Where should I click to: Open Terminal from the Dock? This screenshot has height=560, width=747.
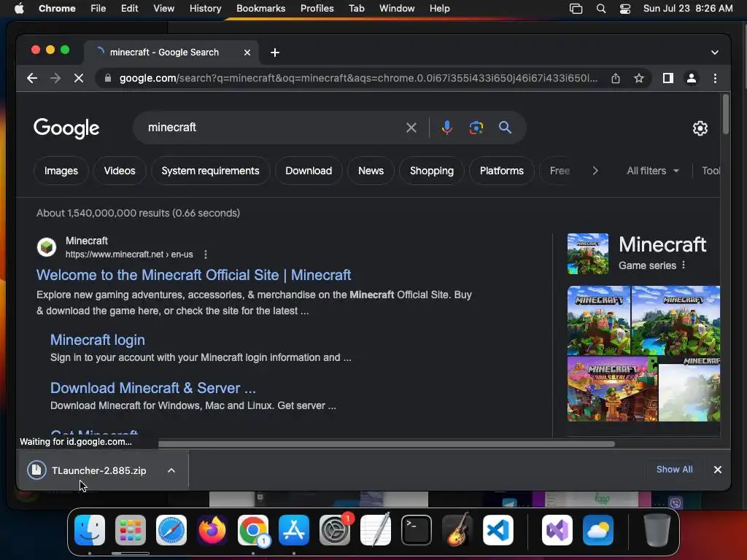coord(417,530)
